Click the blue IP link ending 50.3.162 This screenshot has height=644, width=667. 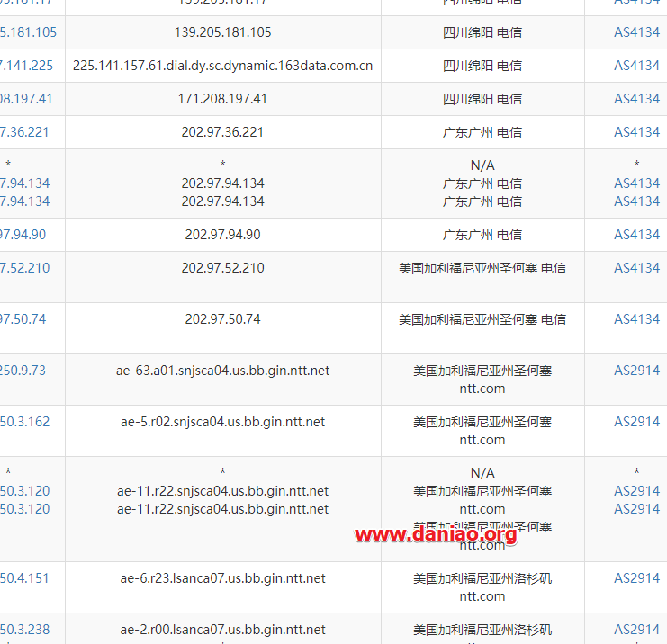coord(25,422)
